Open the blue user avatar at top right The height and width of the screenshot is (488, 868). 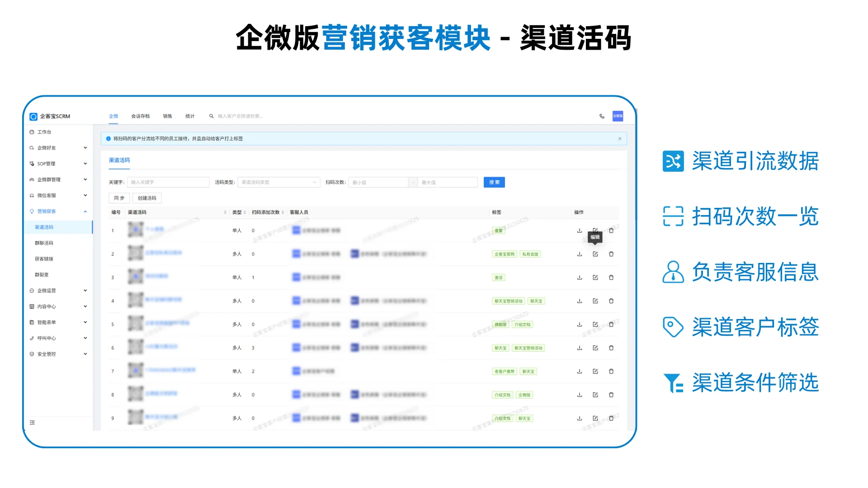tap(618, 116)
